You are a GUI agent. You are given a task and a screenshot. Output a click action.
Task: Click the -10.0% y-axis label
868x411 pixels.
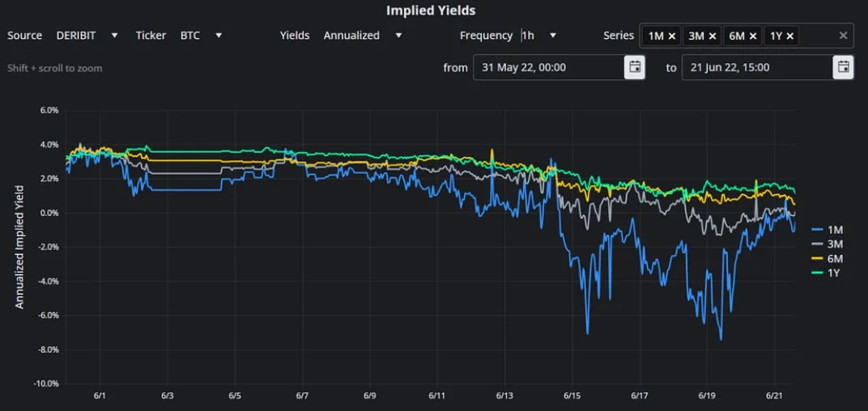(x=46, y=383)
